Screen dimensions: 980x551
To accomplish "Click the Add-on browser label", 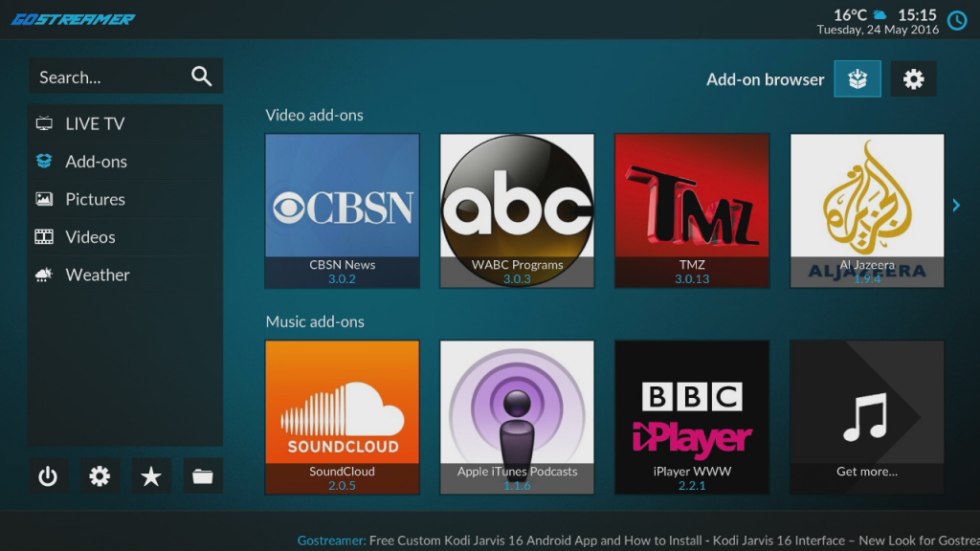I will [765, 79].
